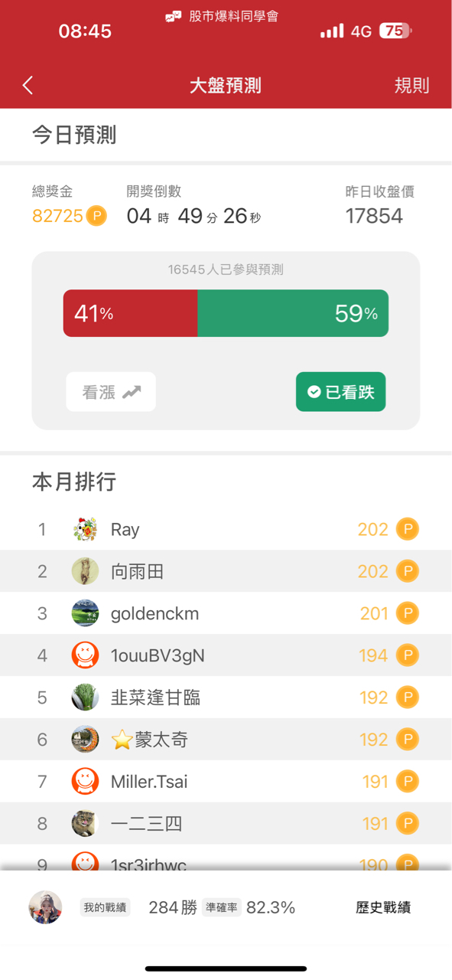Tap the red 41% prediction bar segment
Image resolution: width=452 pixels, height=980 pixels.
click(130, 313)
